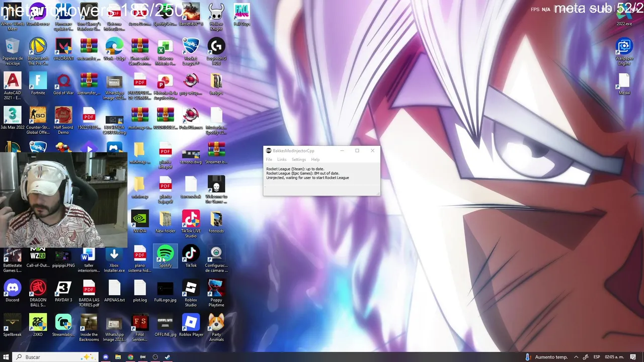Select the PRESUPUESTO PDF file icon
Screen dimensions: 644x362
[x=140, y=86]
